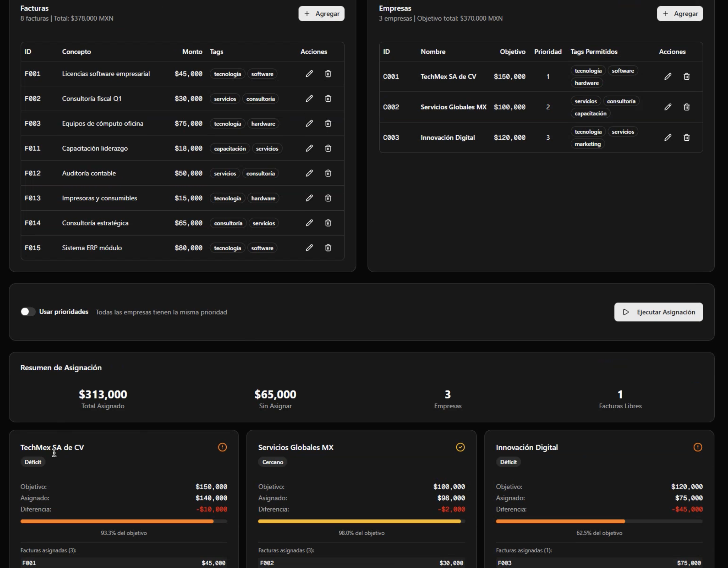Delete invoice F013 Impresoras y consumibles

coord(328,198)
